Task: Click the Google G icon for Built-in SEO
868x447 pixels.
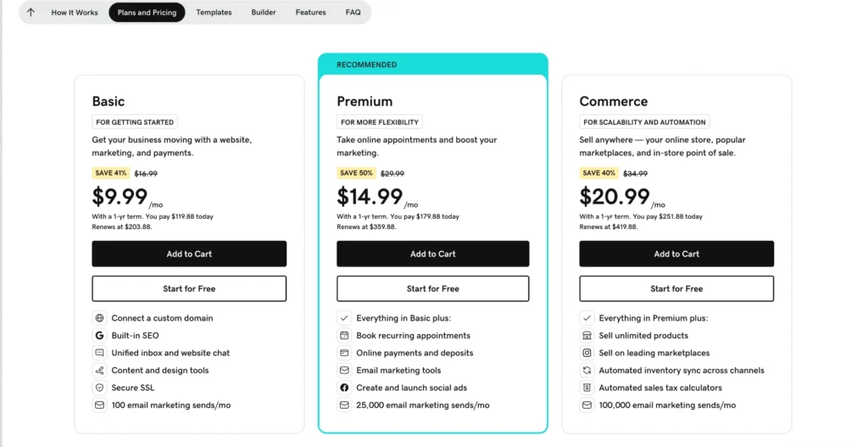Action: point(100,336)
